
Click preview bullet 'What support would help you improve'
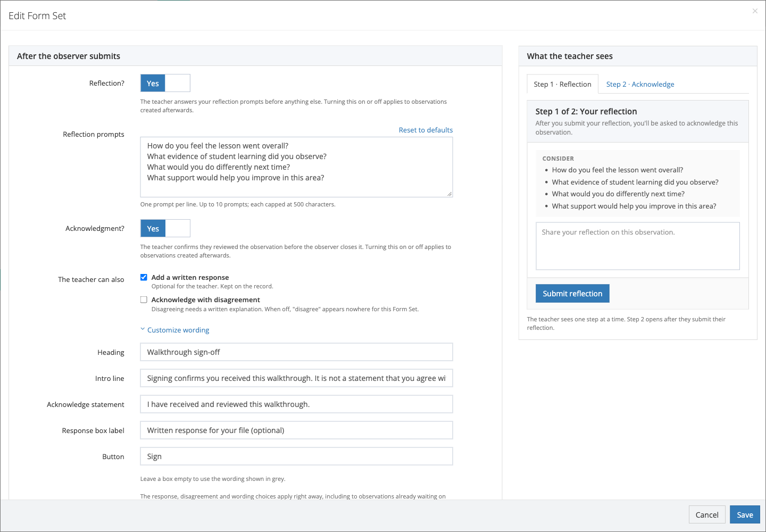coord(634,206)
